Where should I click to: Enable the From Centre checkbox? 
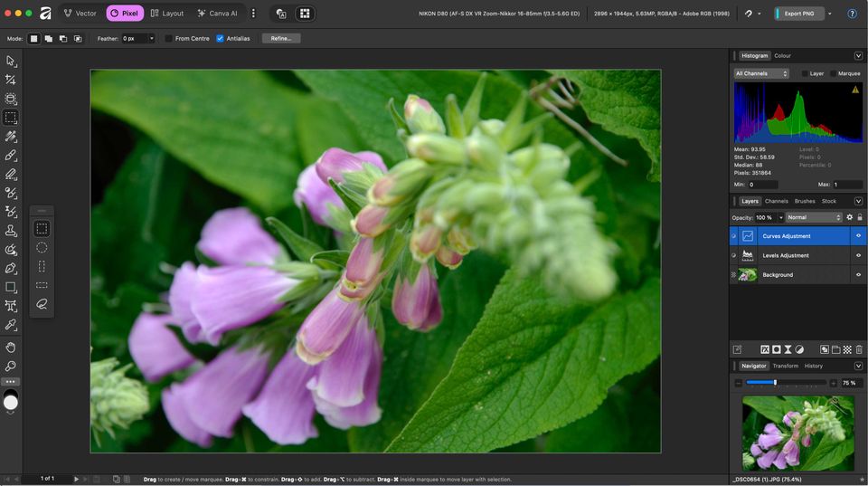click(x=169, y=39)
